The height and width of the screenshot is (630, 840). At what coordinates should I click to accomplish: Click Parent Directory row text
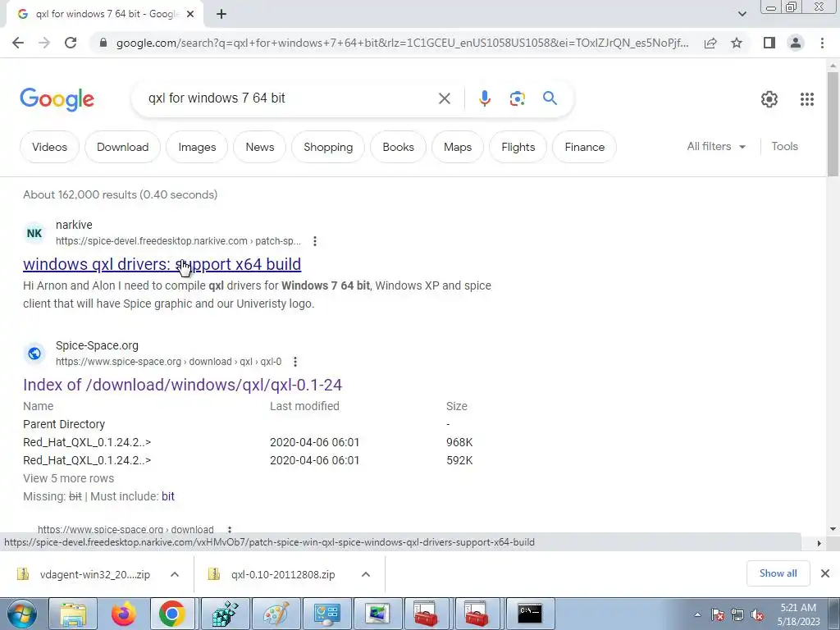pos(64,424)
